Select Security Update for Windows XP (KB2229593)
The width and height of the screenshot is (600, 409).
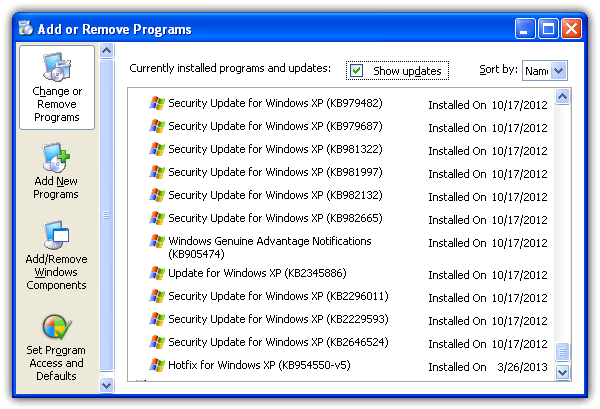click(x=278, y=319)
